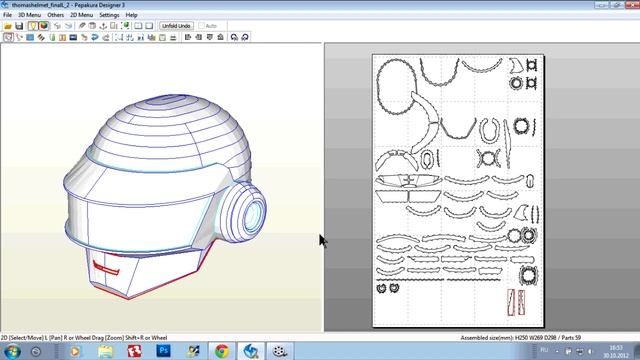The height and width of the screenshot is (360, 640).
Task: Open Google Chrome from the taskbar
Action: 222,351
